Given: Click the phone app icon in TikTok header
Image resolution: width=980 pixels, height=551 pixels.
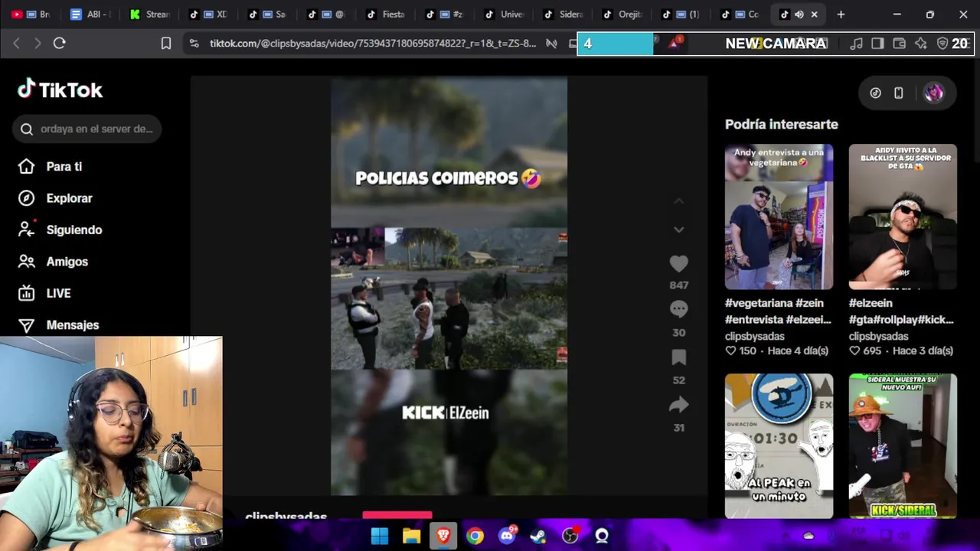Looking at the screenshot, I should pos(899,93).
